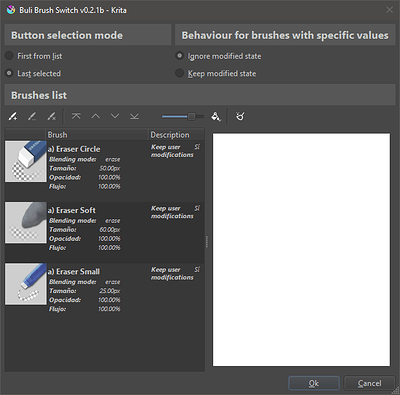Image resolution: width=400 pixels, height=395 pixels.
Task: Adjust the thumbnail size slider
Action: 183,116
